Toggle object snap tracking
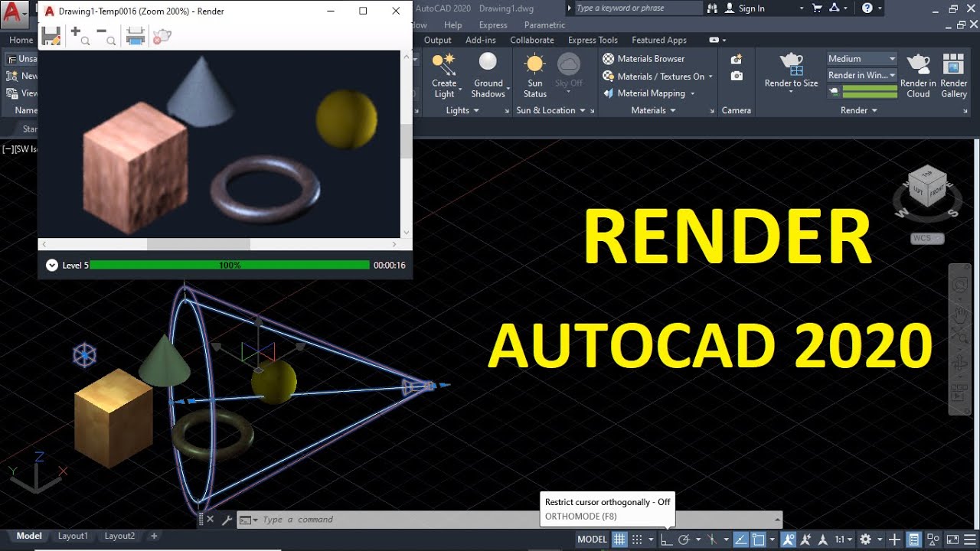Viewport: 980px width, 551px height. tap(741, 540)
